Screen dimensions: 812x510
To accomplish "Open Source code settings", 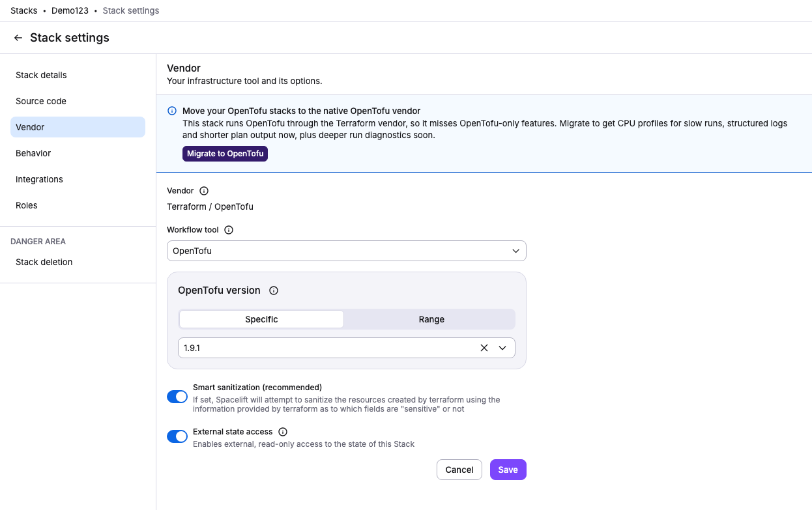I will click(x=78, y=101).
